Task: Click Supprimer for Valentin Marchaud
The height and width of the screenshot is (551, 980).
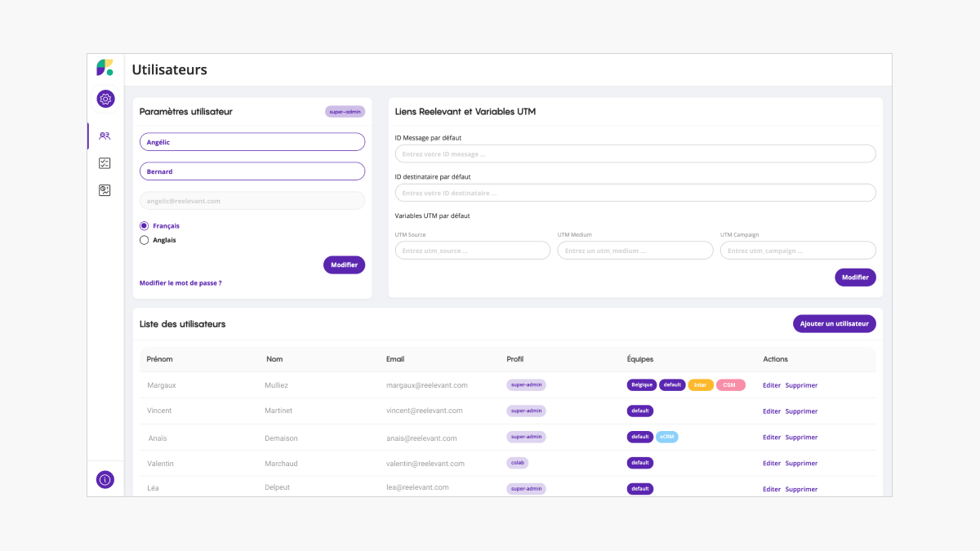Action: pyautogui.click(x=801, y=464)
